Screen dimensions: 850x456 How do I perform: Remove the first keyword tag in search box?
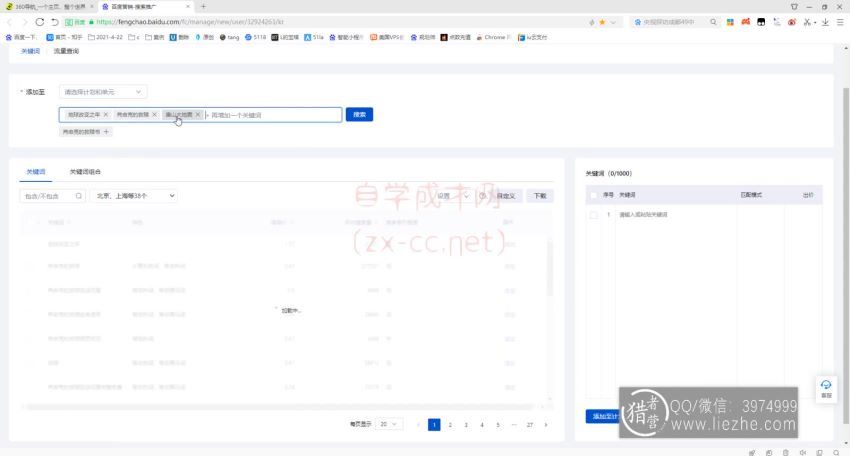click(106, 115)
